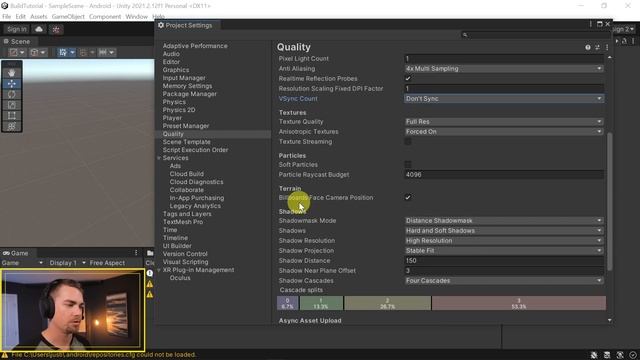Image resolution: width=640 pixels, height=360 pixels.
Task: Click the Scene shading mode icon
Action: [17, 52]
